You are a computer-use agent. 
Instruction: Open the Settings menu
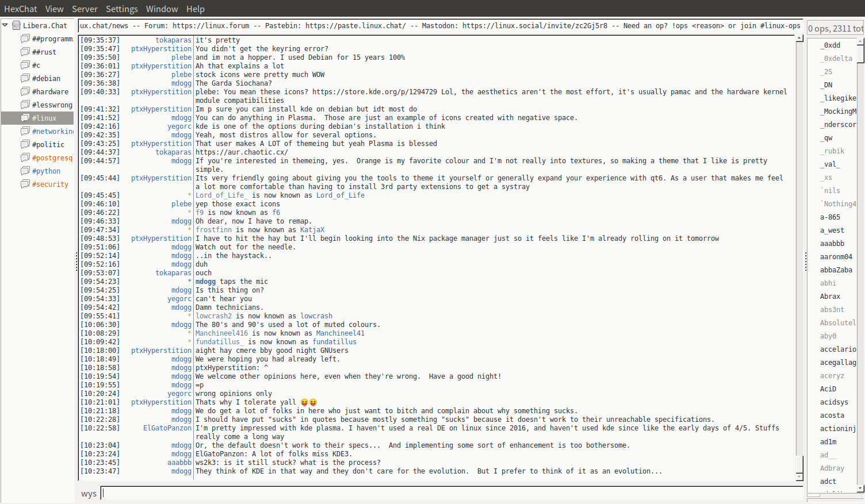point(121,9)
